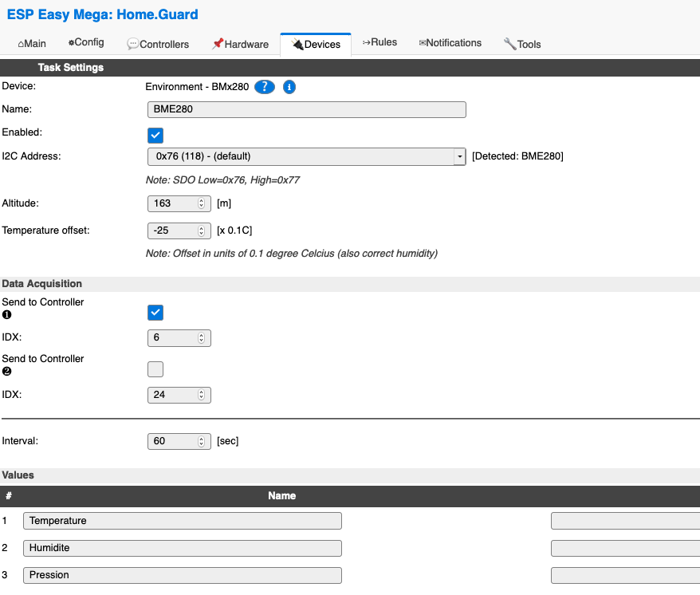
Task: Click the ESP Easy Mega page title
Action: tap(102, 14)
